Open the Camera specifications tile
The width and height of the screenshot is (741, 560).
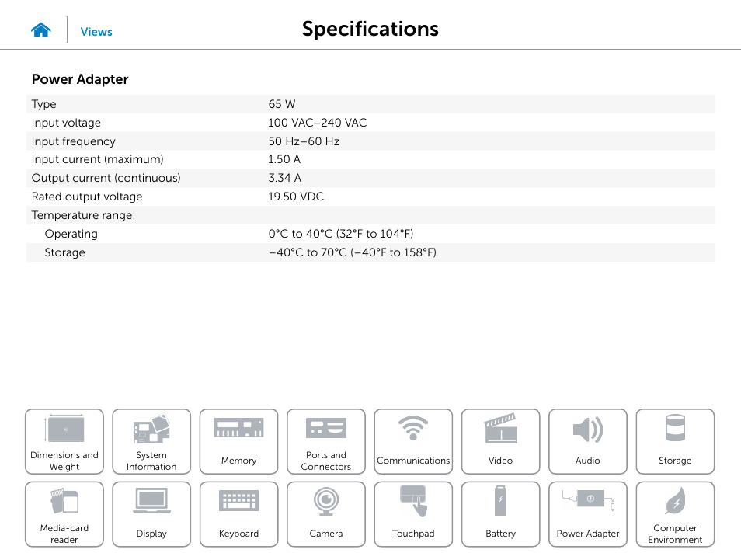pos(326,514)
